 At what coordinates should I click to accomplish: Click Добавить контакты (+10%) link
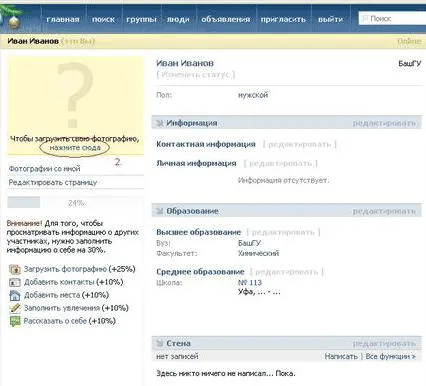73,282
